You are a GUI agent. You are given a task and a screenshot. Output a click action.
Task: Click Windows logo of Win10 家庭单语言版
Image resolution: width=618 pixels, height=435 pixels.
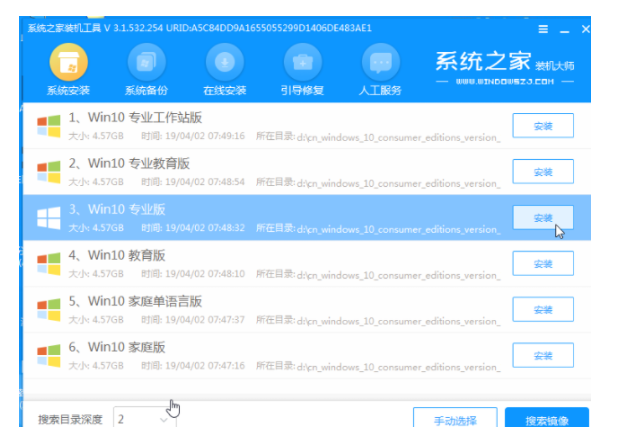(x=49, y=310)
